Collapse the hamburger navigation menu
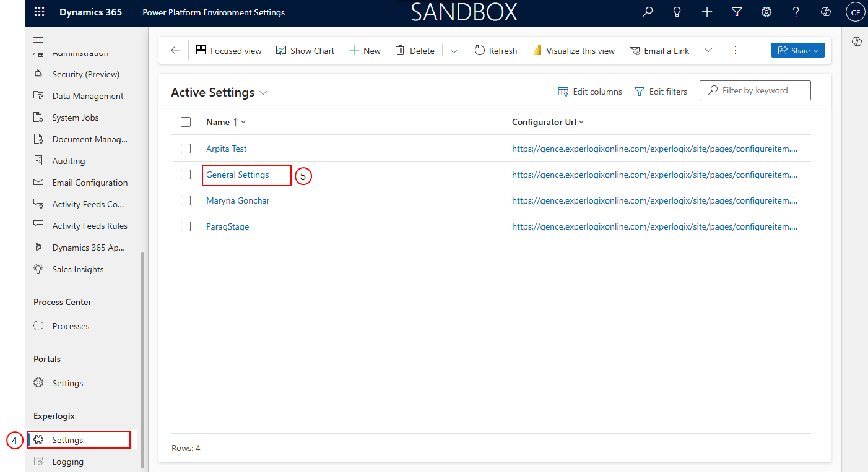Screen dimensions: 868x474 38,40
